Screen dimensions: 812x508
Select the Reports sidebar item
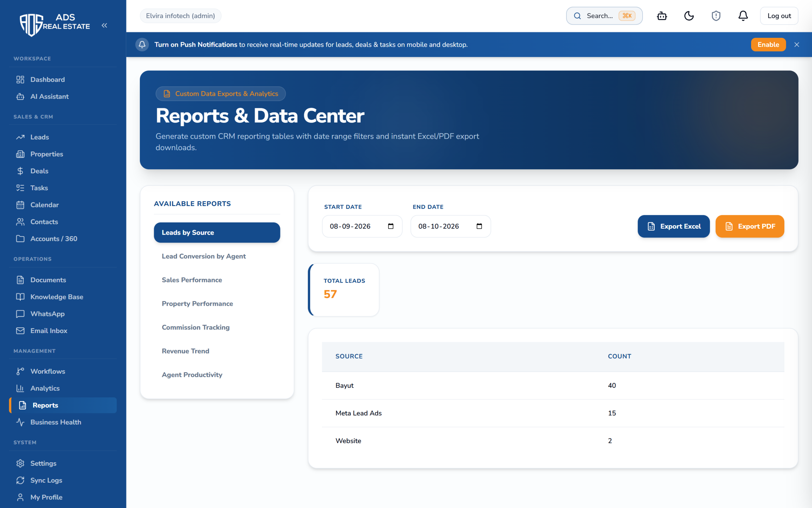click(63, 405)
